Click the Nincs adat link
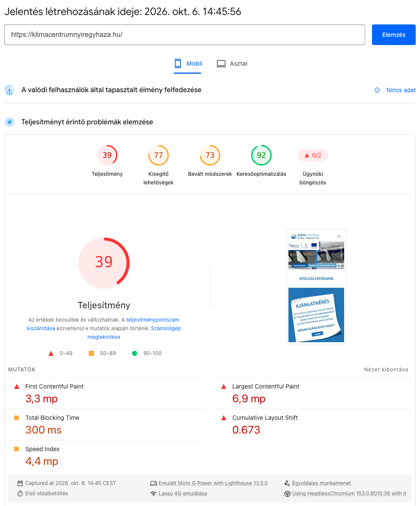This screenshot has width=420, height=506. coord(401,90)
